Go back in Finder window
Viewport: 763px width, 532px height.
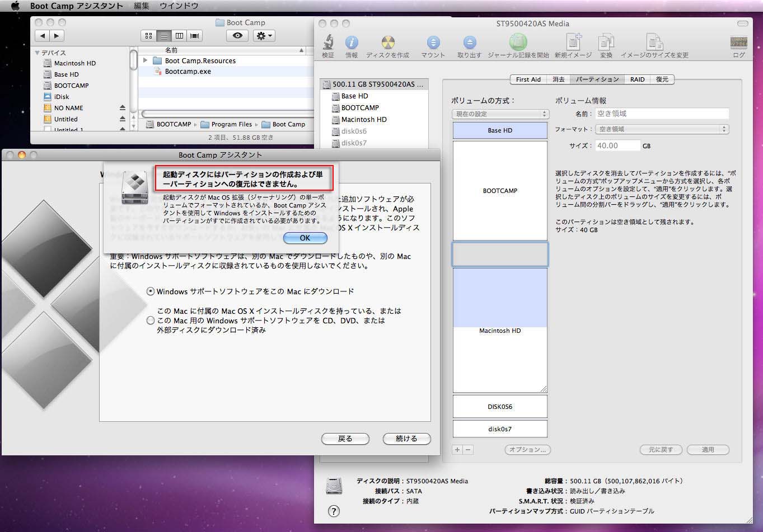[x=43, y=35]
